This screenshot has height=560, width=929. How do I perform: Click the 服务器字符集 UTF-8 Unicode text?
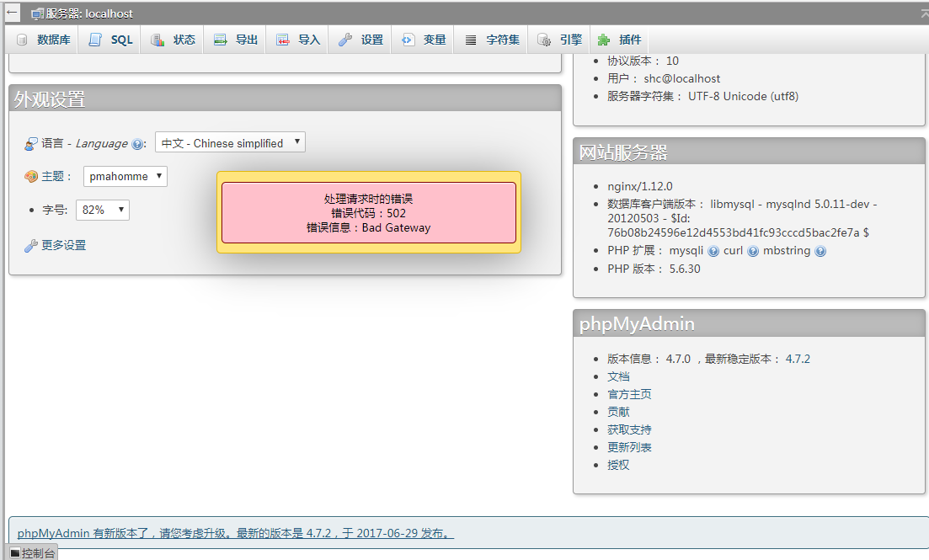click(x=702, y=97)
